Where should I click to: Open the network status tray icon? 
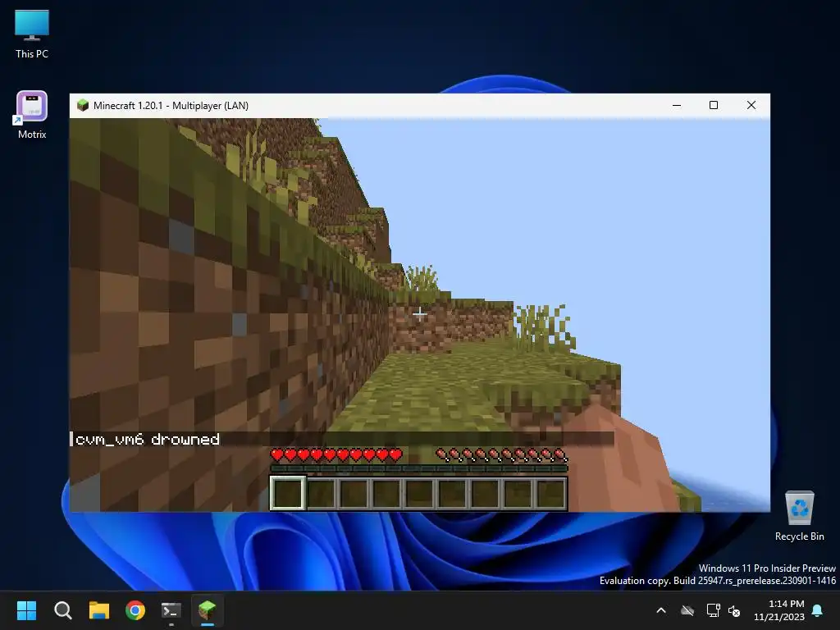(x=713, y=610)
